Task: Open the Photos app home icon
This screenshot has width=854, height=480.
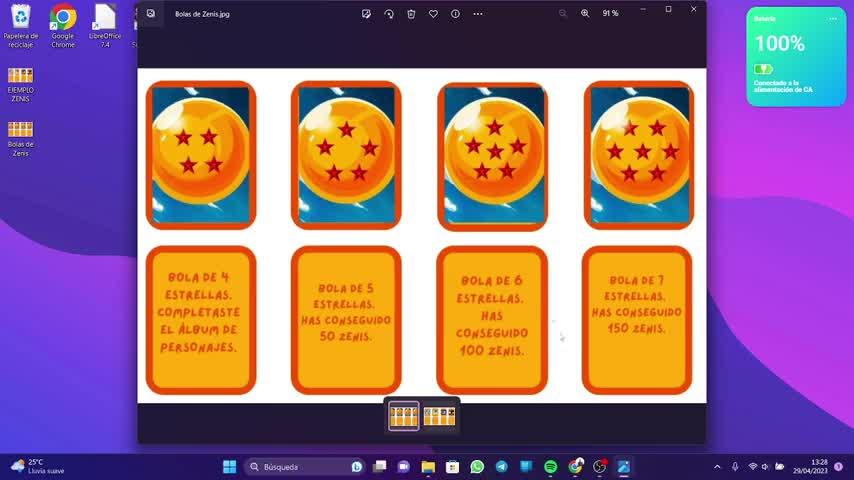Action: coord(151,14)
